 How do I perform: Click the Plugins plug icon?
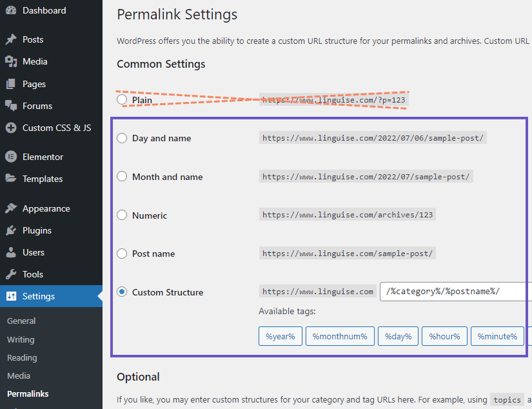coord(11,230)
